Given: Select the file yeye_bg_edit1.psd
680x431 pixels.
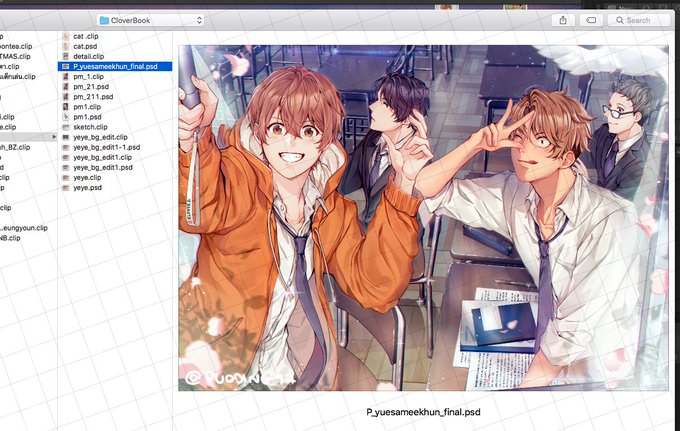Looking at the screenshot, I should click(x=103, y=167).
